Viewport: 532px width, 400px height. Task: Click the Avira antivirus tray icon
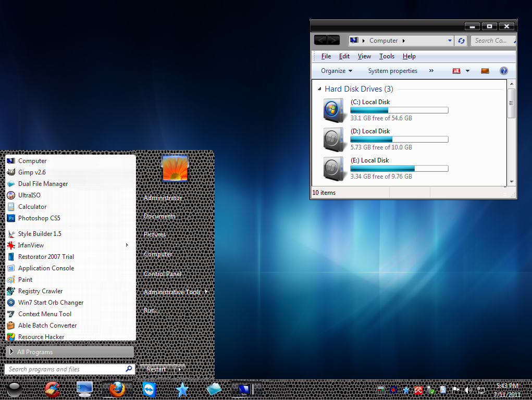pos(418,390)
